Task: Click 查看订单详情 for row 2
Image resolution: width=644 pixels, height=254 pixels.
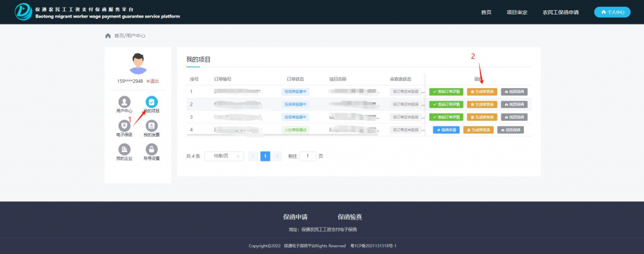Action: (x=446, y=104)
